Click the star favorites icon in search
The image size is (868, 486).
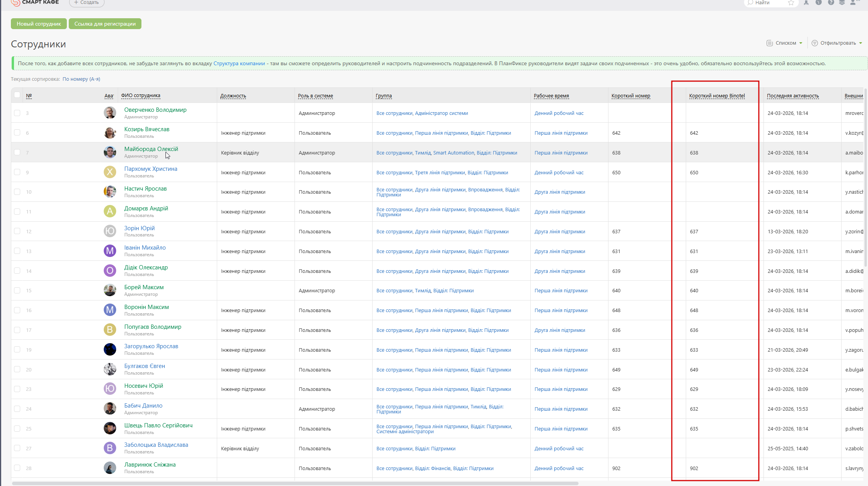pos(791,3)
